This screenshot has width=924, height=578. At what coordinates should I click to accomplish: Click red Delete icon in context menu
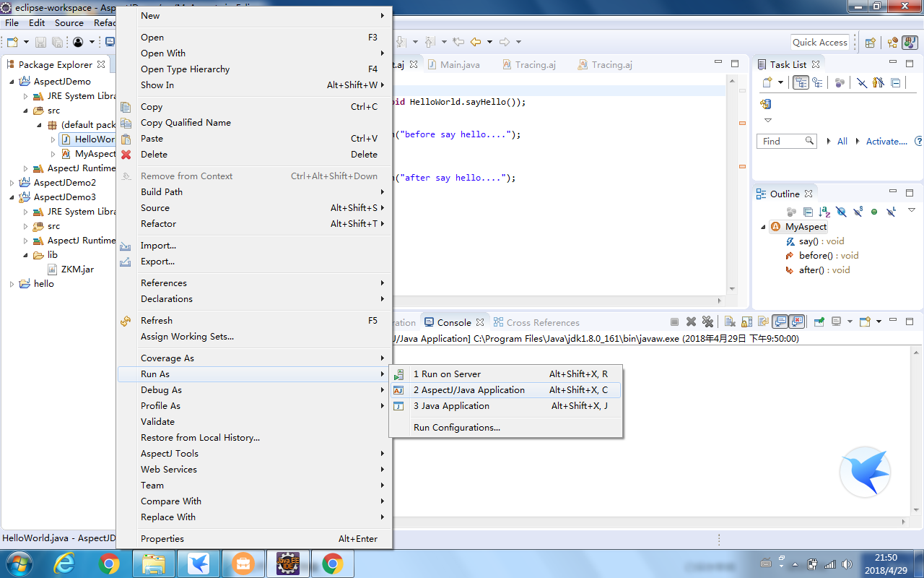click(x=126, y=155)
